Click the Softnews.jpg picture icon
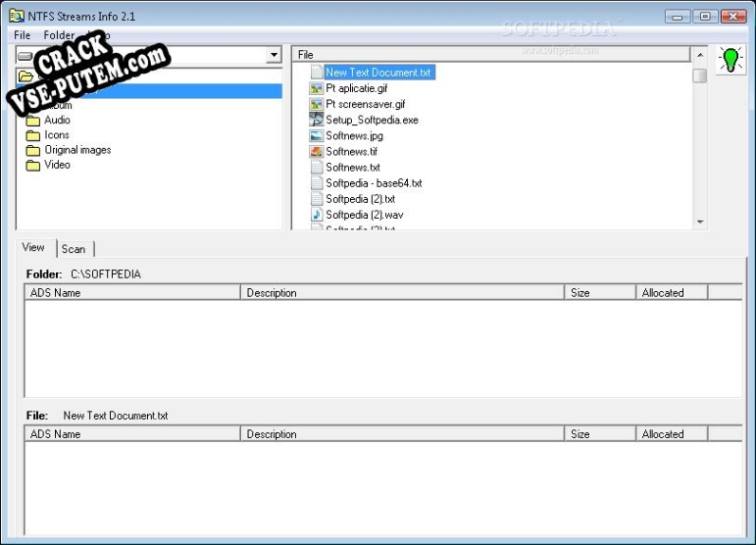 coord(317,136)
